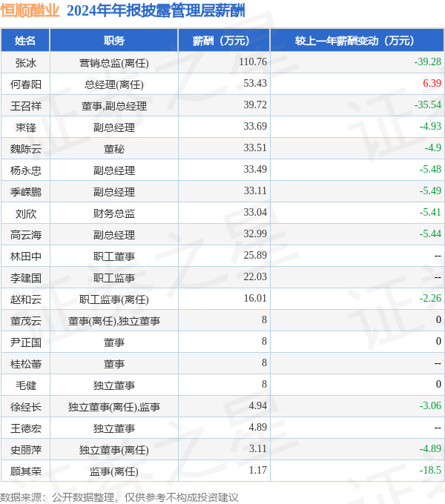
Task: Click the 较上一年薪酬变动（万元） header
Action: click(x=357, y=41)
